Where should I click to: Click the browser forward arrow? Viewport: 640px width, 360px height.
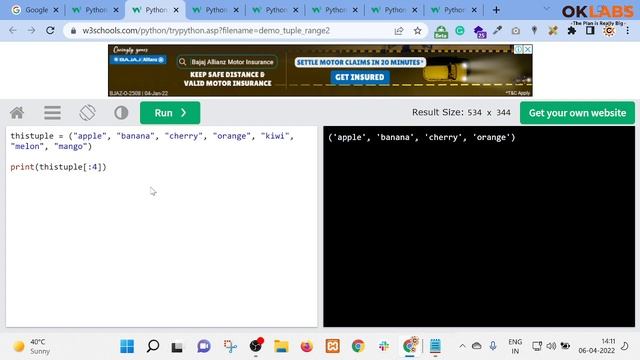(x=31, y=31)
